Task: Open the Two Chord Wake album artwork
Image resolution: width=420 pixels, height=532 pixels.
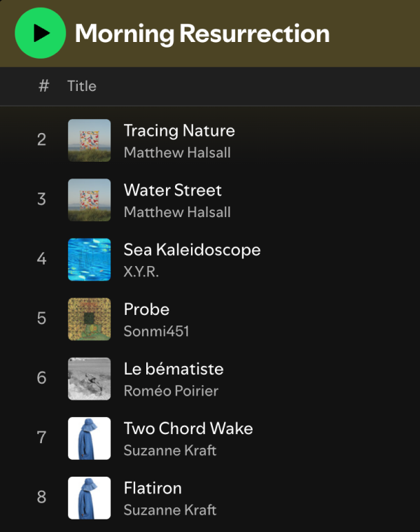Action: coord(89,438)
